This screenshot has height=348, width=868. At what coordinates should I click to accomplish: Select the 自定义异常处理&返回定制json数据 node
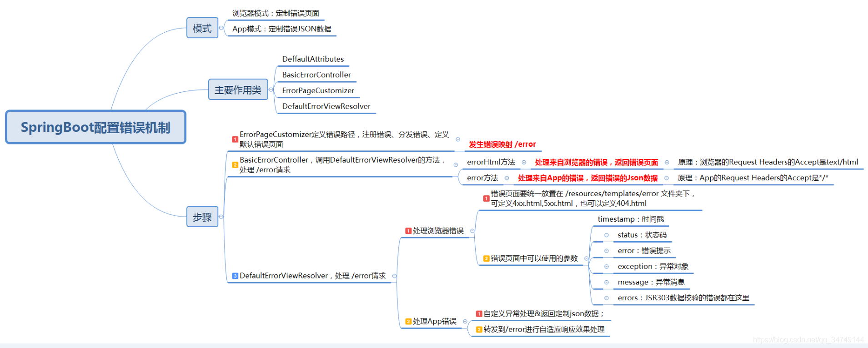click(x=544, y=313)
